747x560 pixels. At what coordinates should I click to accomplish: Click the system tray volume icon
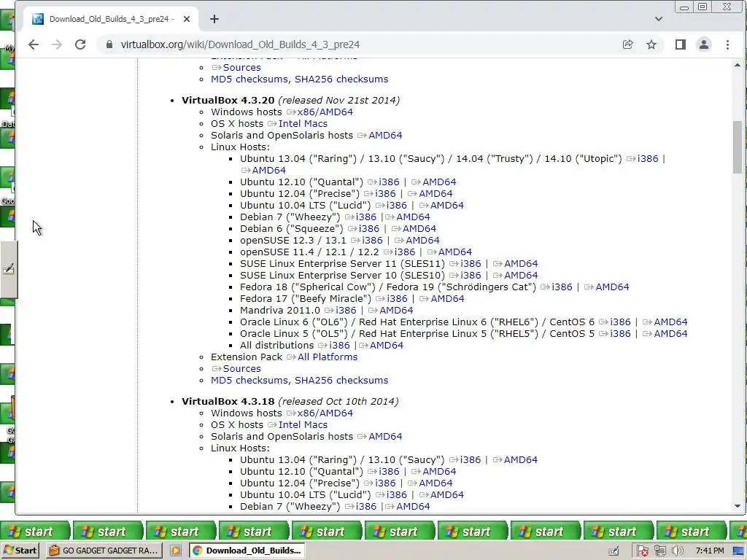point(677,551)
